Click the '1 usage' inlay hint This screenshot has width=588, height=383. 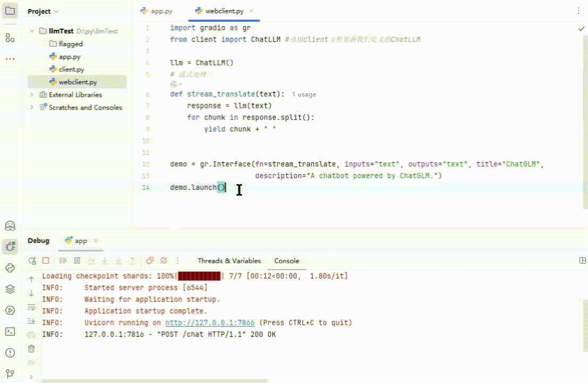[304, 95]
